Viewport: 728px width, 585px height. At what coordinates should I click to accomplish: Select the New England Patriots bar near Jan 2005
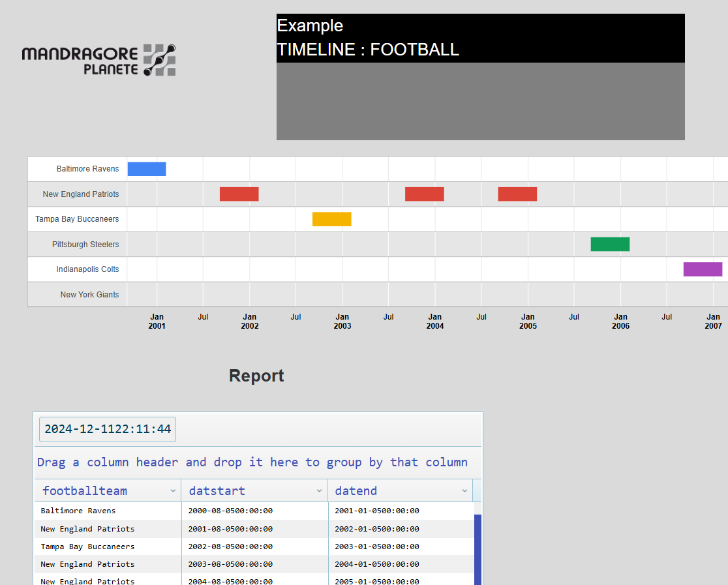pyautogui.click(x=517, y=194)
